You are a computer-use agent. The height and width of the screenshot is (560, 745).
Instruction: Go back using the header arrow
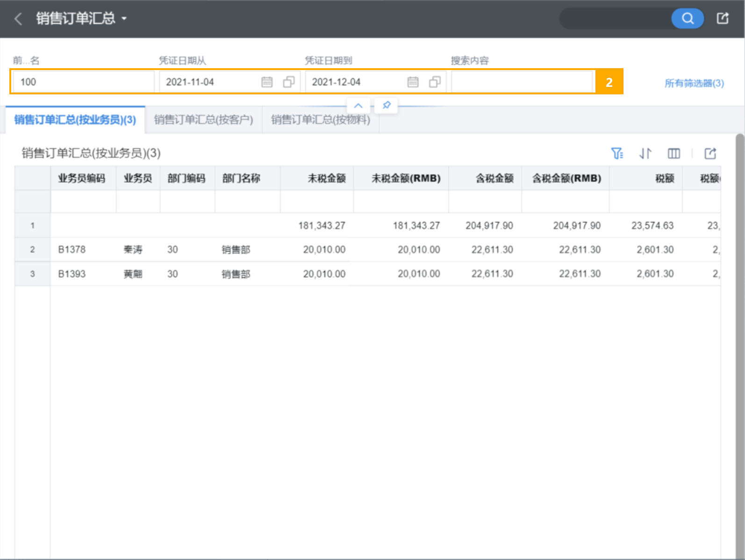tap(18, 19)
